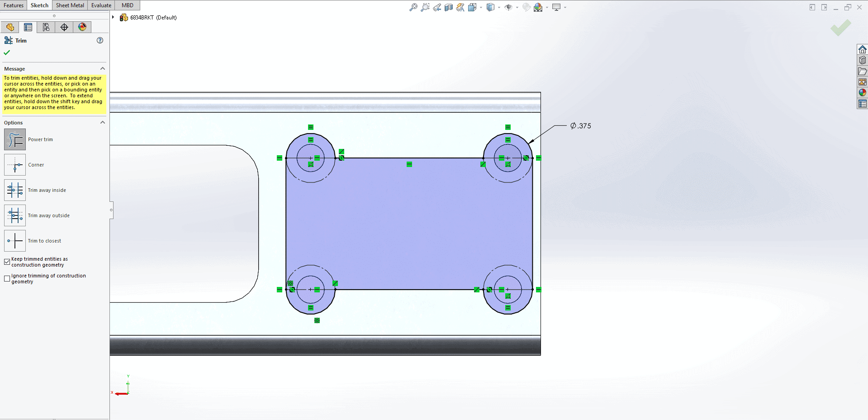The width and height of the screenshot is (868, 420).
Task: Confirm Trim with the green checkmark
Action: [7, 52]
